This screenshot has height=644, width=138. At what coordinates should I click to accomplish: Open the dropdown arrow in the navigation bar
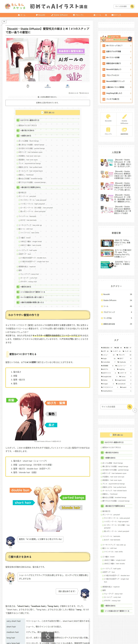point(106,15)
